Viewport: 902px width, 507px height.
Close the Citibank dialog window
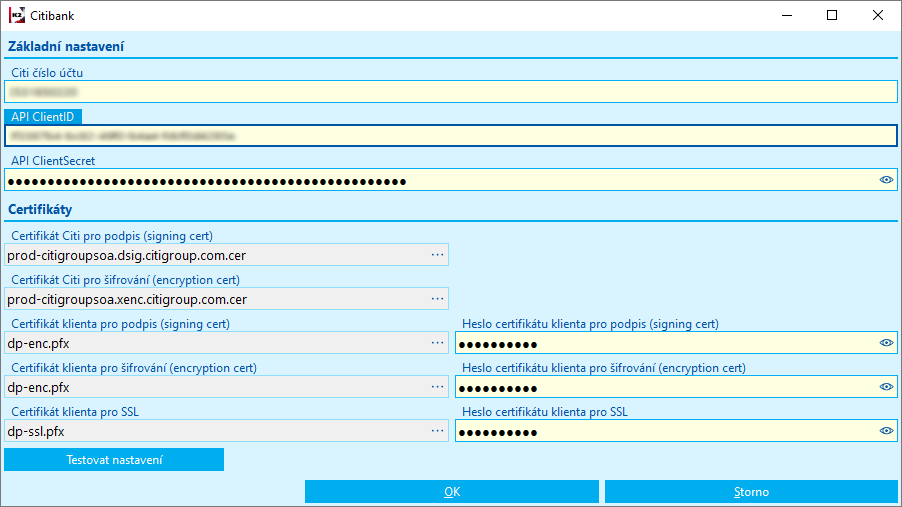click(x=878, y=16)
